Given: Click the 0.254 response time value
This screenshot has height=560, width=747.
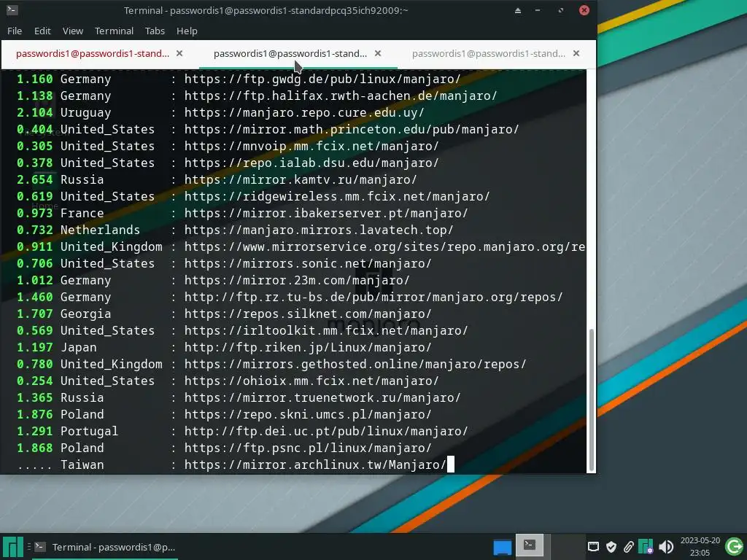Looking at the screenshot, I should pos(35,381).
